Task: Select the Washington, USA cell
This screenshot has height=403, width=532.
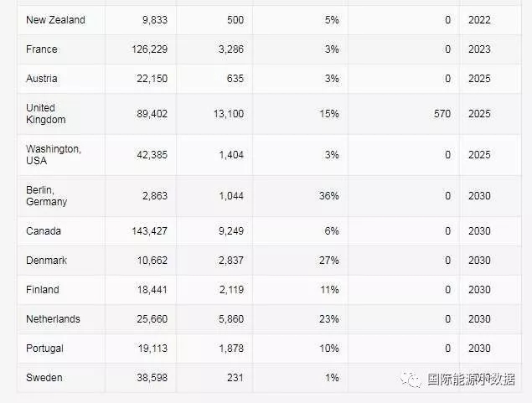Action: pos(53,154)
